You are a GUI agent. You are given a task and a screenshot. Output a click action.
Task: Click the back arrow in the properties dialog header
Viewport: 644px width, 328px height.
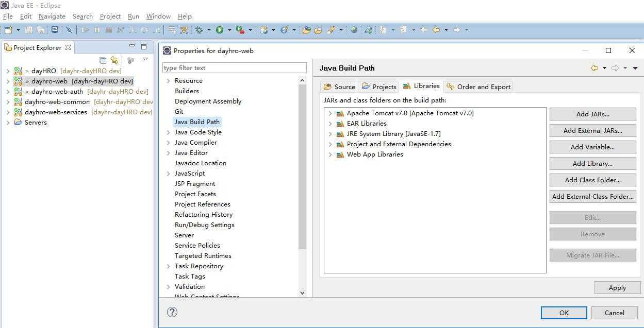pos(595,68)
